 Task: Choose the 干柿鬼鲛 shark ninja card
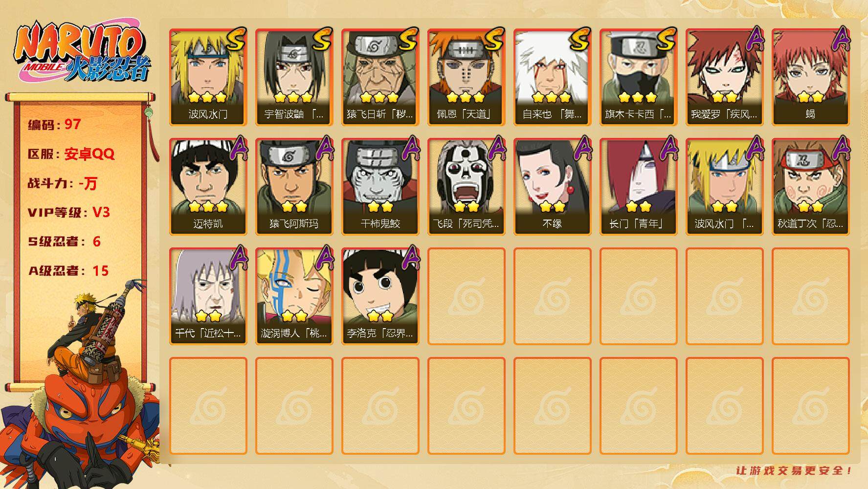380,187
